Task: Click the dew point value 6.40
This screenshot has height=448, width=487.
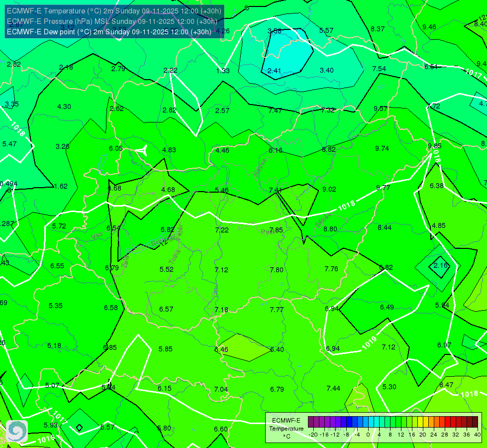Action: click(x=277, y=350)
